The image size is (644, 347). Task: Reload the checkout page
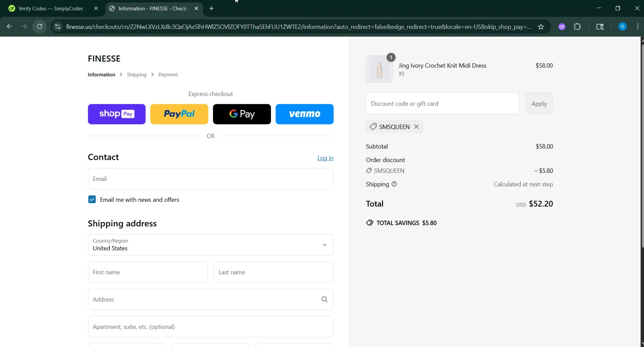pyautogui.click(x=39, y=27)
